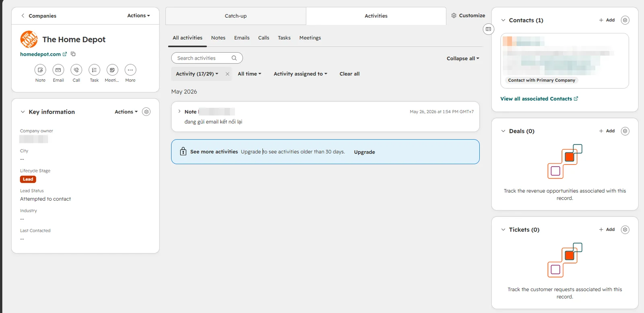Collapse the Deals (0) card
Screen dimensions: 644x313
point(503,131)
